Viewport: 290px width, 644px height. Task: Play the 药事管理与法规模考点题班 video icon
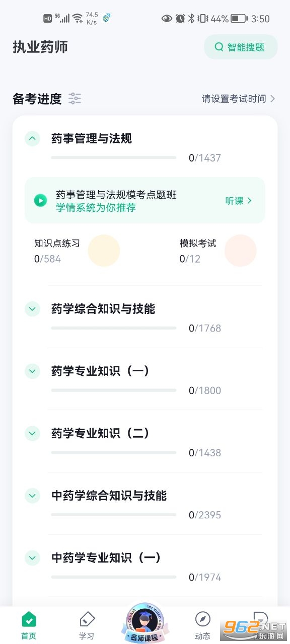(41, 201)
